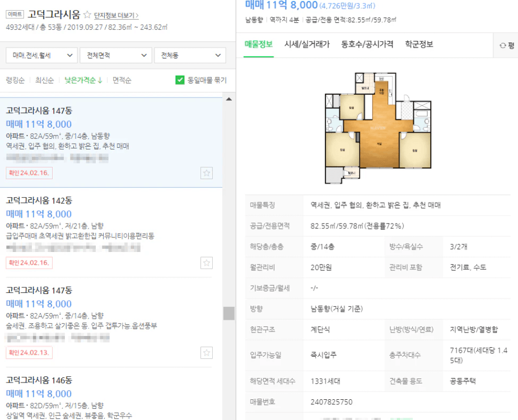The width and height of the screenshot is (518, 420).
Task: Open 단지정보 더보기 link
Action: click(116, 16)
